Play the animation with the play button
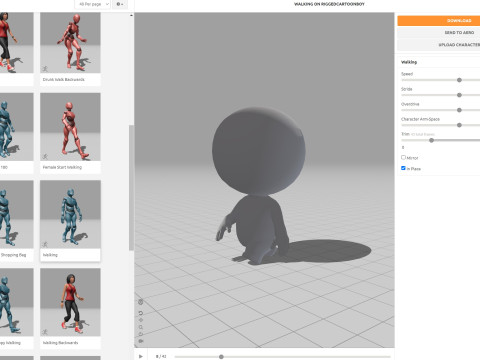The image size is (480, 360). (x=141, y=356)
